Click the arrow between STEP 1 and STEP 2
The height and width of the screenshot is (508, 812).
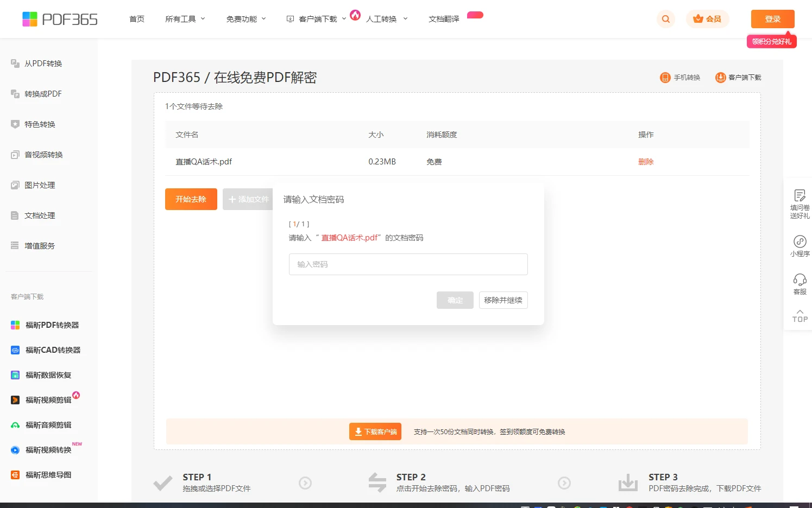(x=305, y=482)
